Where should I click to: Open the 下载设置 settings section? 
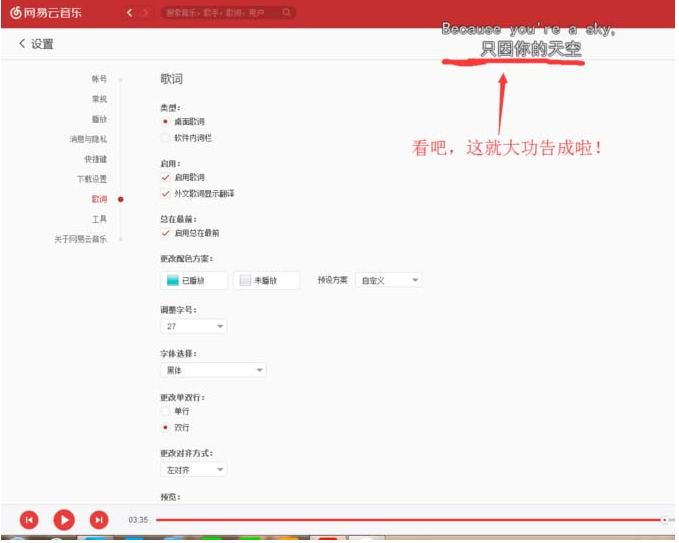coord(92,179)
